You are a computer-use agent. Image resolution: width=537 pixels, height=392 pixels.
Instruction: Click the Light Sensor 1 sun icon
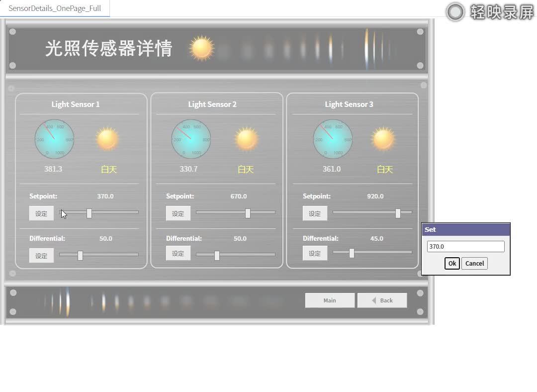[x=106, y=138]
